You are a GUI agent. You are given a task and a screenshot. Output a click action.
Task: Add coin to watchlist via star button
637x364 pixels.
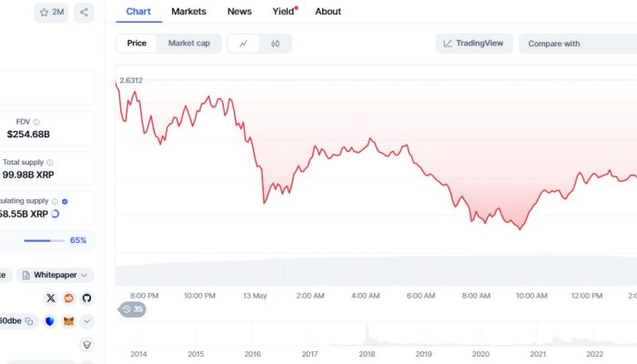point(51,13)
